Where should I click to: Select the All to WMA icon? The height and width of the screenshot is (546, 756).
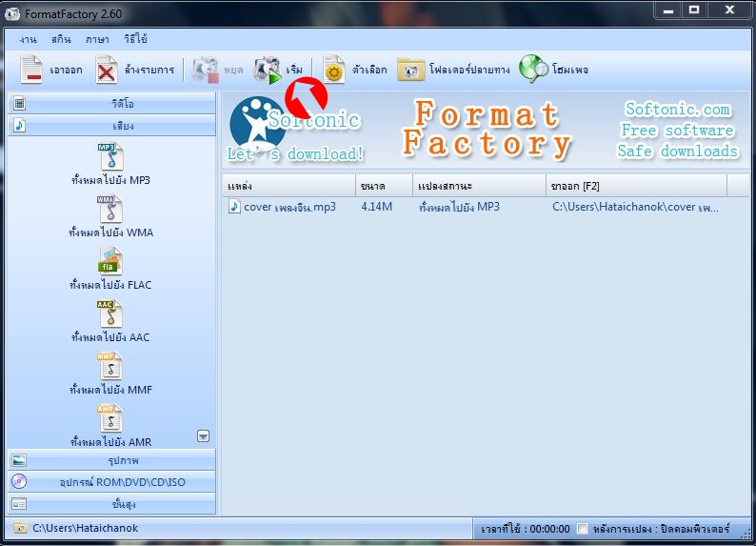[x=110, y=209]
